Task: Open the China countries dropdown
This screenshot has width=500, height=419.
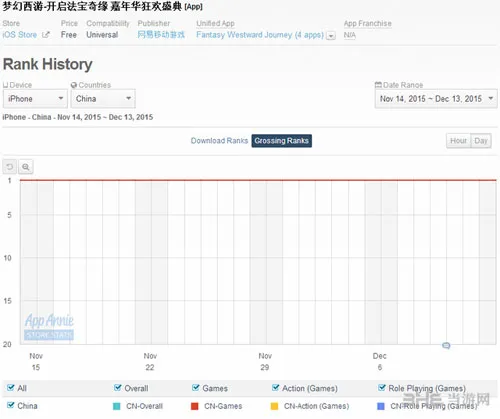Action: click(x=103, y=99)
